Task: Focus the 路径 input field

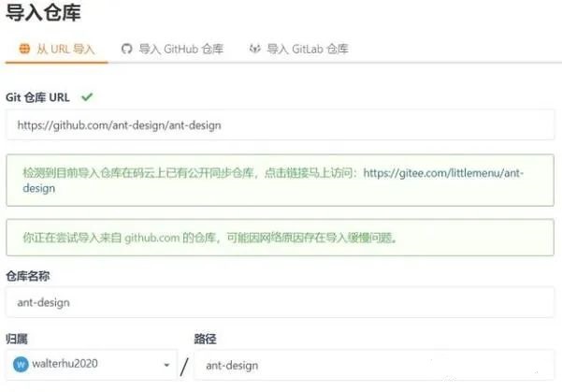Action: click(374, 365)
